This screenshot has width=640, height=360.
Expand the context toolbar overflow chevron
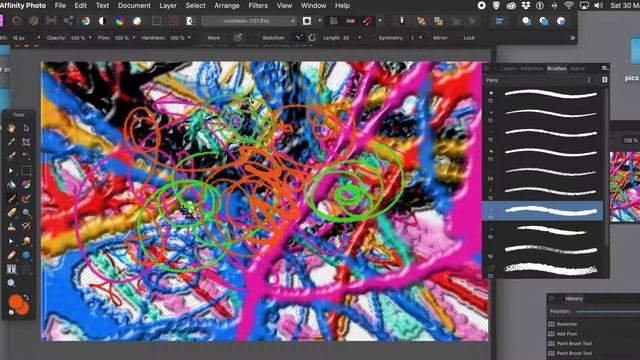[573, 38]
